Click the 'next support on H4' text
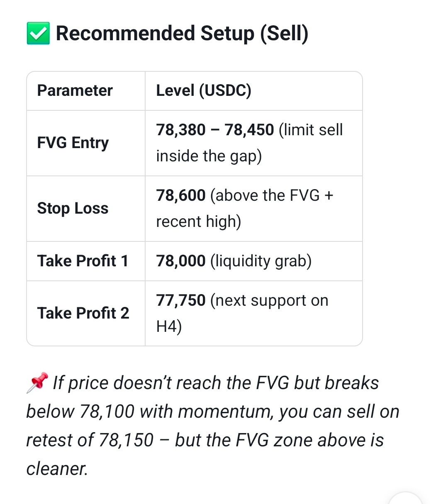The image size is (448, 504). (242, 313)
